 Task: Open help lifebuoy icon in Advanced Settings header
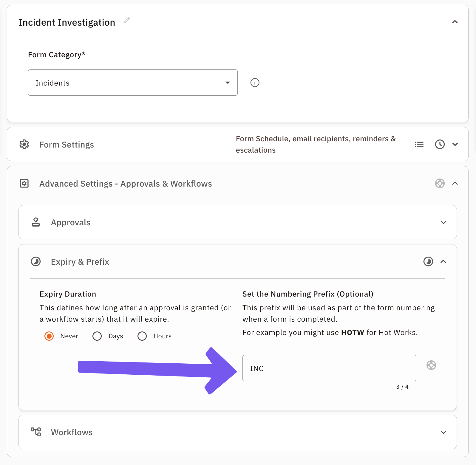click(x=440, y=183)
